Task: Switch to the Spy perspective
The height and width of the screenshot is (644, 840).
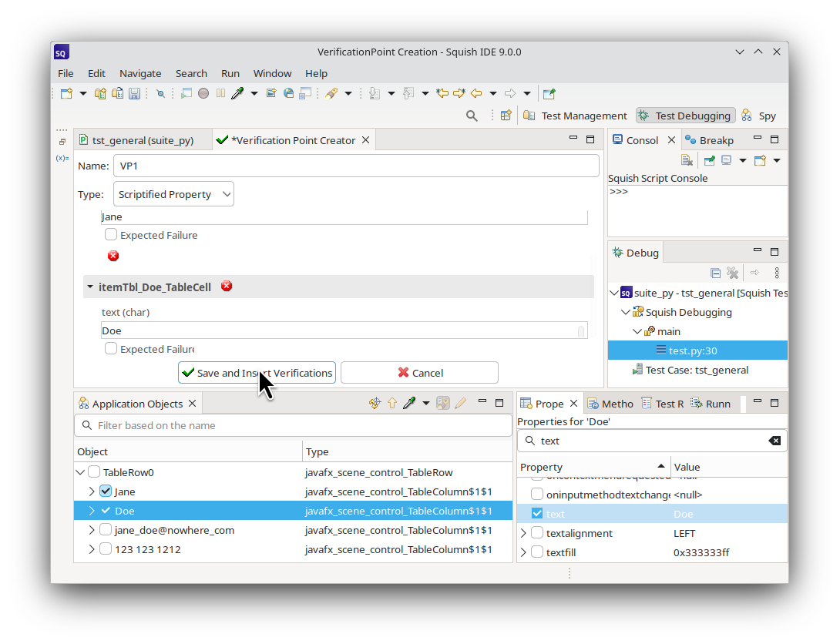Action: point(758,116)
